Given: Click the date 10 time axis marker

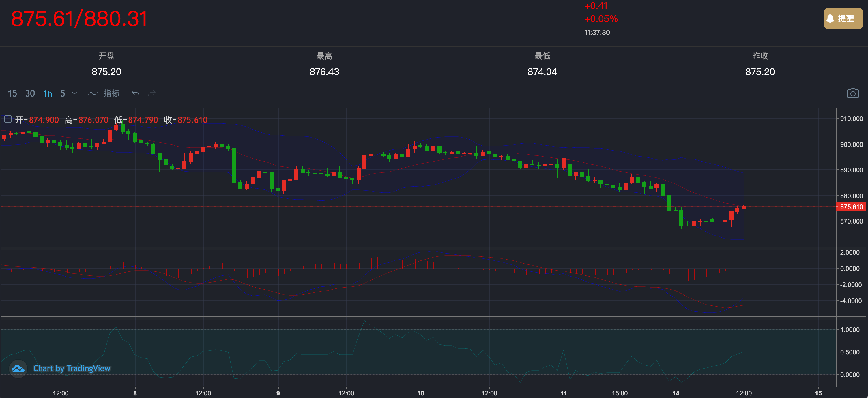Looking at the screenshot, I should click(420, 393).
